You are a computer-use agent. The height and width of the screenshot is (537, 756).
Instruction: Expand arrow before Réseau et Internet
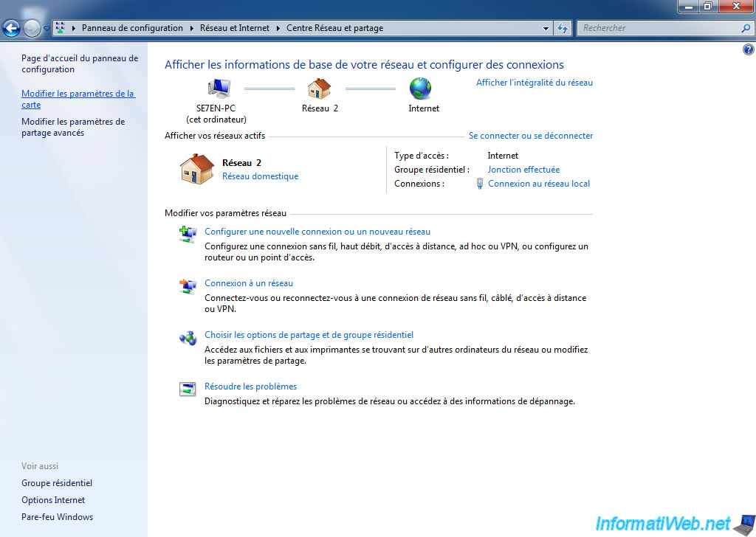tap(191, 28)
